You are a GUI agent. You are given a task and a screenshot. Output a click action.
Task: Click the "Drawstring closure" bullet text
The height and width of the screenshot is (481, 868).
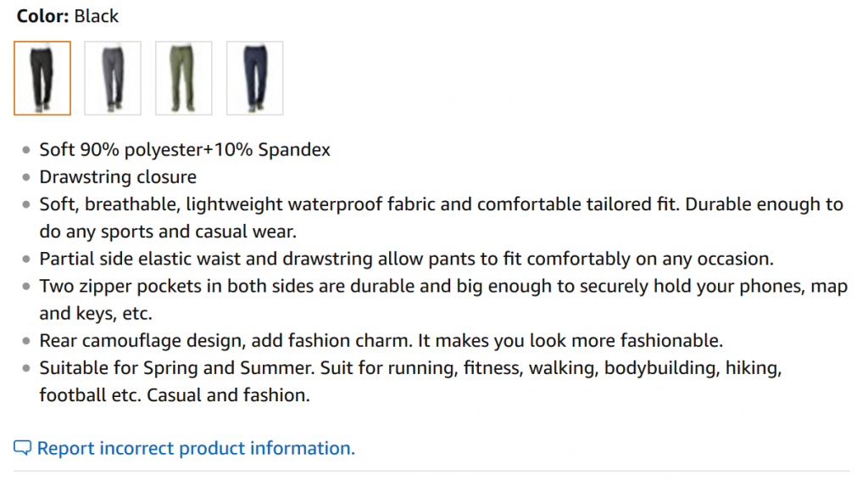(x=118, y=176)
